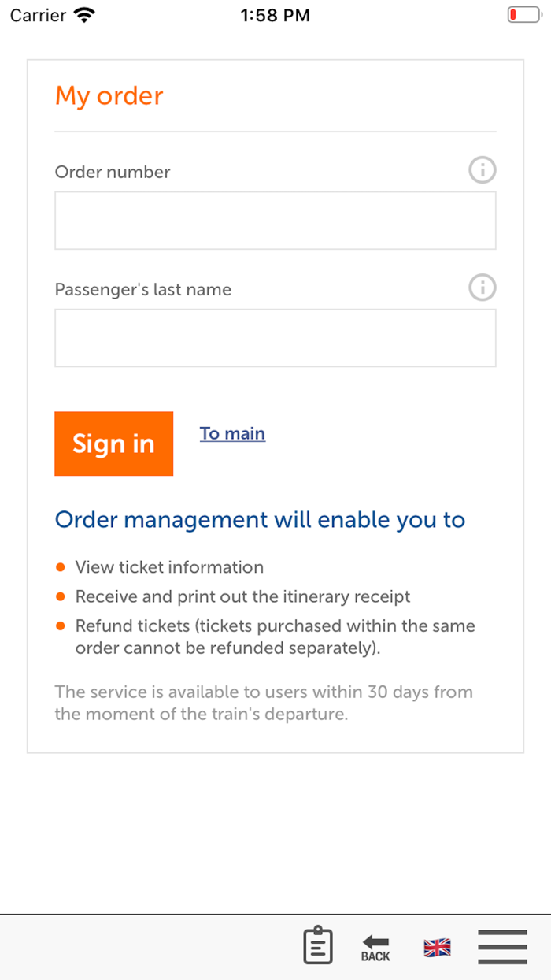Select the View ticket information bullet item

coord(169,566)
